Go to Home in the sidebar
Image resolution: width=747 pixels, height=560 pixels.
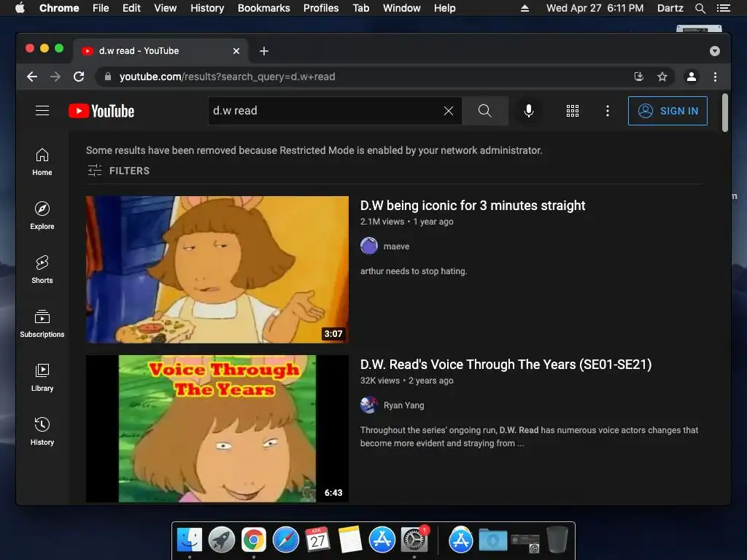pyautogui.click(x=42, y=162)
